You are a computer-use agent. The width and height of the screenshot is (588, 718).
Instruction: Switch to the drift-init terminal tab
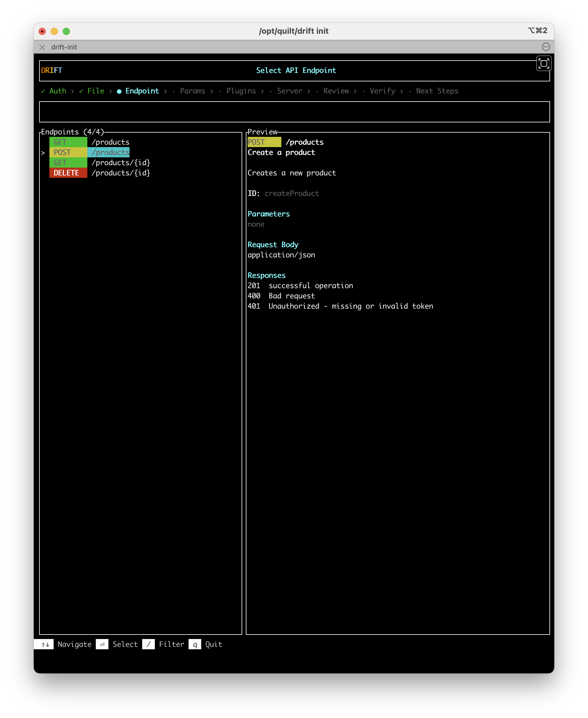(64, 47)
